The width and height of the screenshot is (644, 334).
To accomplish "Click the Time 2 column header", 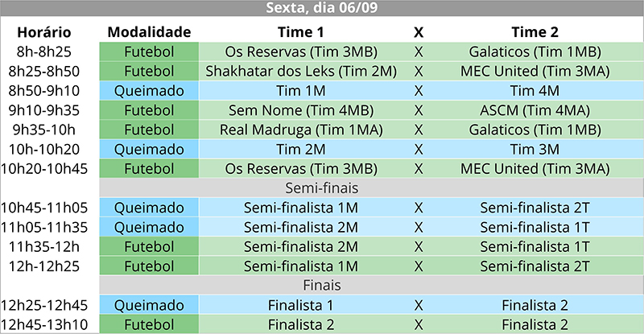I will click(x=535, y=32).
